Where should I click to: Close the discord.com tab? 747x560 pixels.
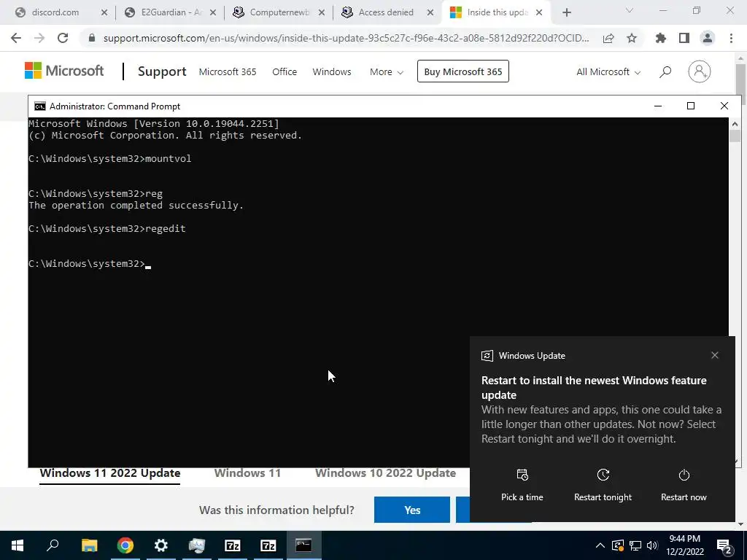point(104,12)
